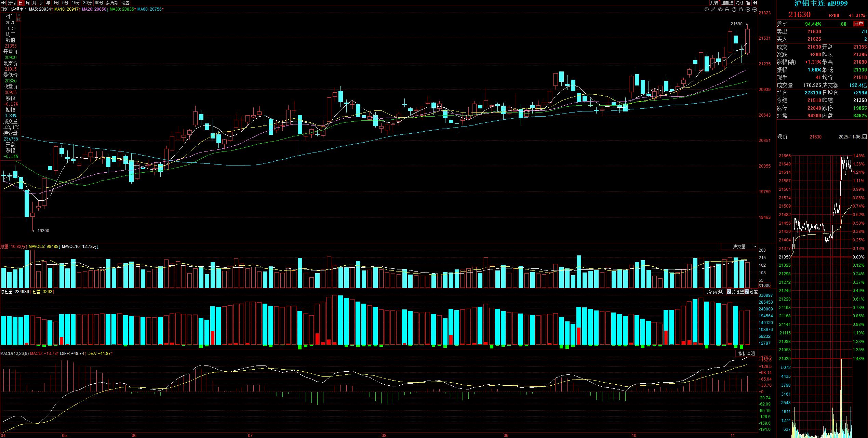This screenshot has width=868, height=438.
Task: Click the red 开户 button
Action: [859, 24]
